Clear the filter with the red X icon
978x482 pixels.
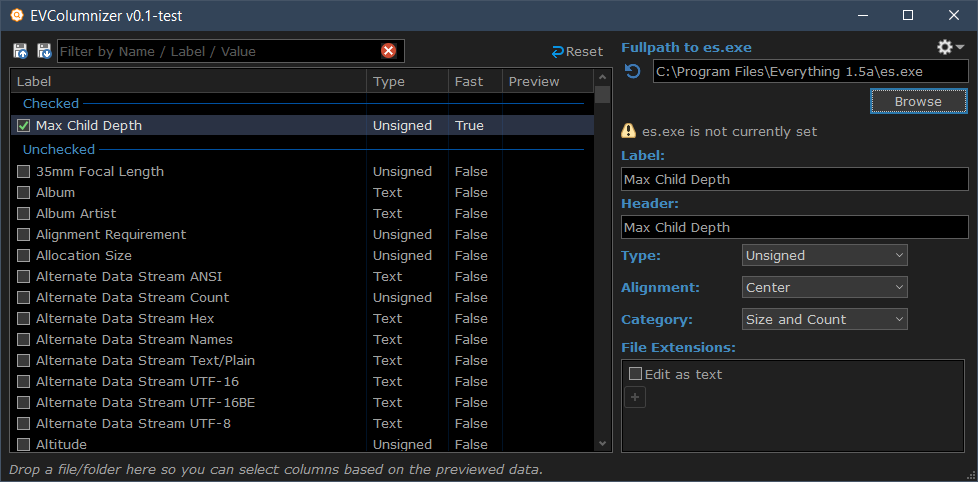(388, 51)
